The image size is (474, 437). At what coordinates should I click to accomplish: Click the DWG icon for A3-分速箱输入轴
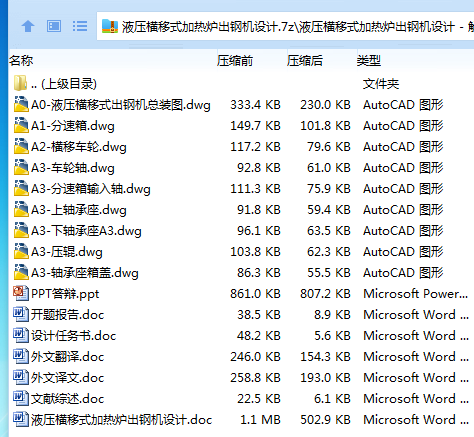[21, 188]
